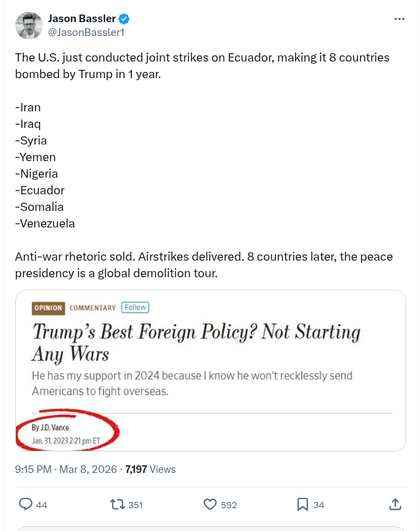Click the 351 repost count
Screen dimensions: 420x531
pos(135,505)
